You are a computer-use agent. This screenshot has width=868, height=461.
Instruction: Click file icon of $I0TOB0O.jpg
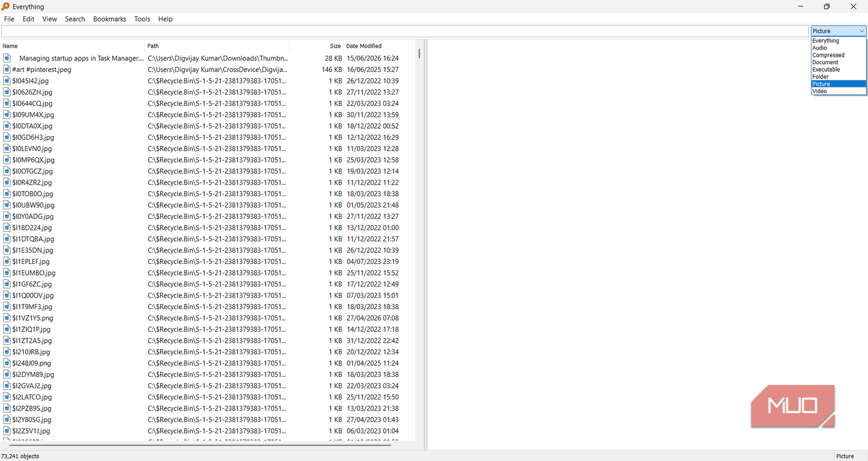[x=7, y=194]
